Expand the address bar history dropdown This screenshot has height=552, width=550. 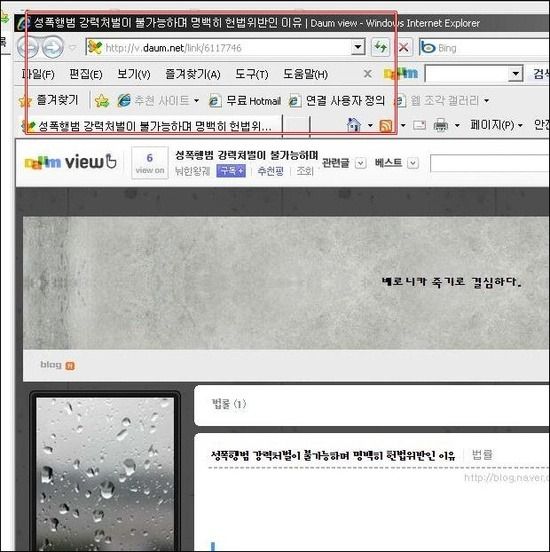click(x=358, y=47)
